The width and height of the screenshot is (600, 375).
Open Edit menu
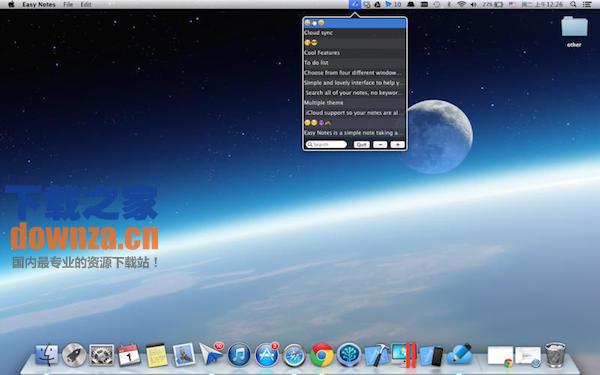tap(86, 4)
